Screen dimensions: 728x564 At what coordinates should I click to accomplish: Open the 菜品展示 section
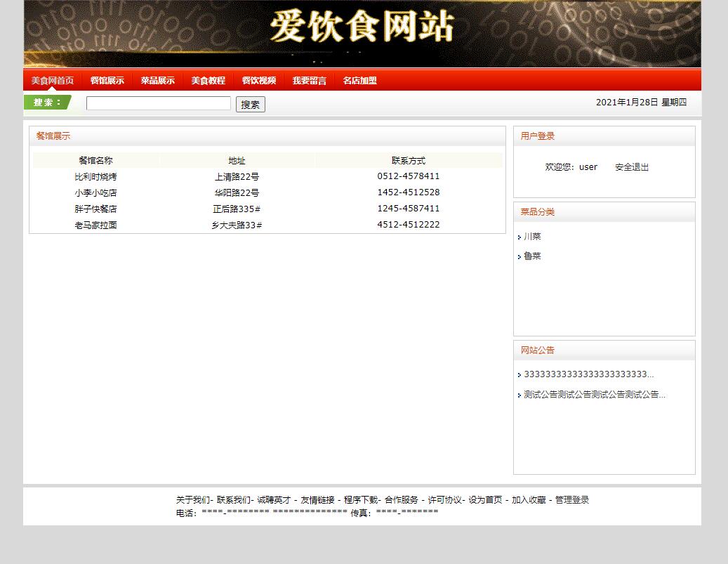[x=157, y=80]
